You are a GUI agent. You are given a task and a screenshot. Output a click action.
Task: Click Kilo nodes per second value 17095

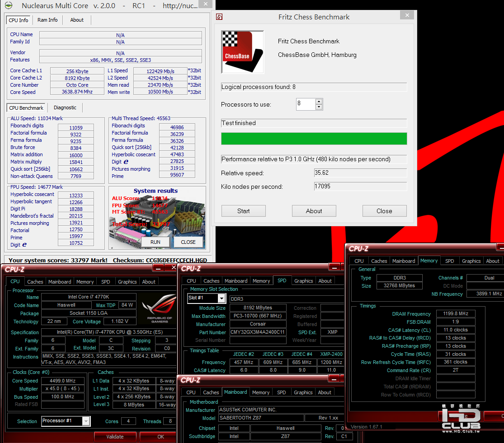[360, 186]
